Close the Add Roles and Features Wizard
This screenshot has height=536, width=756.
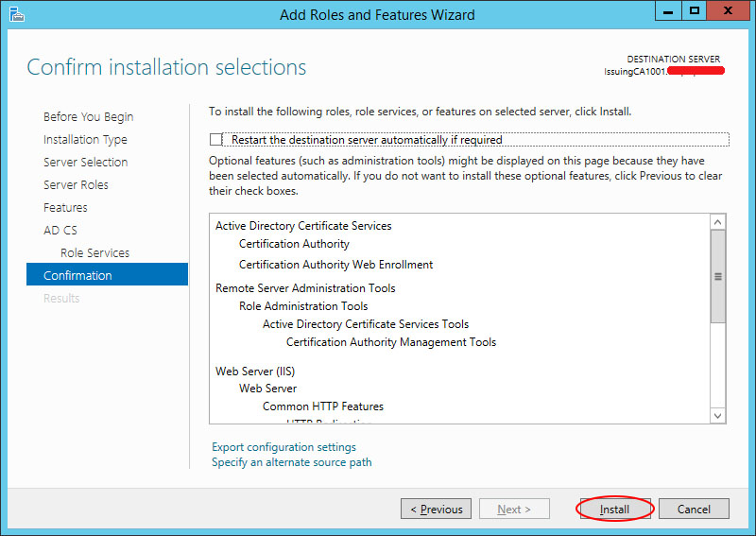[728, 10]
